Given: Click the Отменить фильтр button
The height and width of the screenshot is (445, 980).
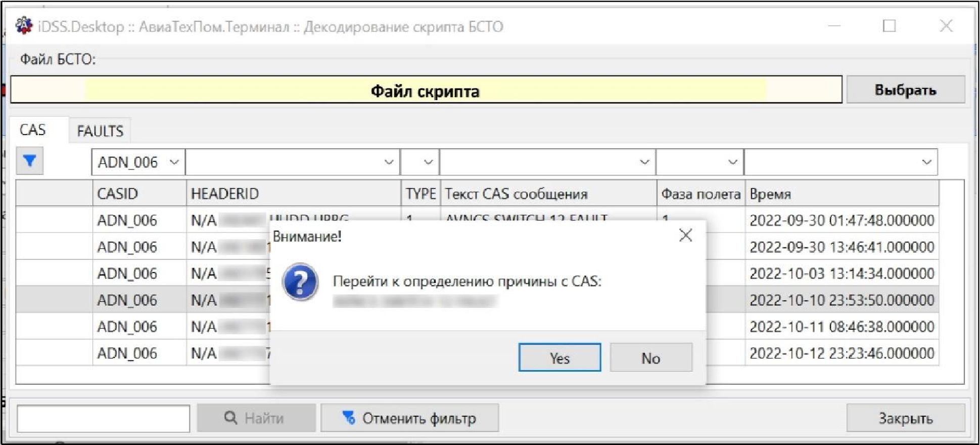Looking at the screenshot, I should 409,418.
